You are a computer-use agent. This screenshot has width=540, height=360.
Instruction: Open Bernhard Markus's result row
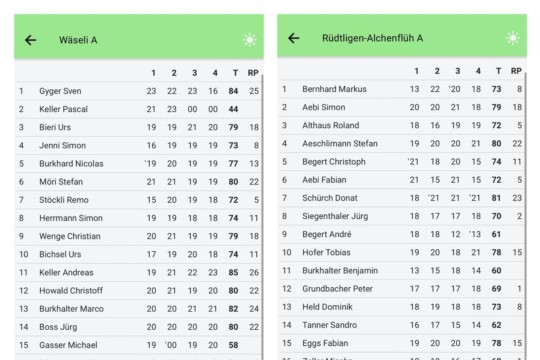tap(402, 89)
